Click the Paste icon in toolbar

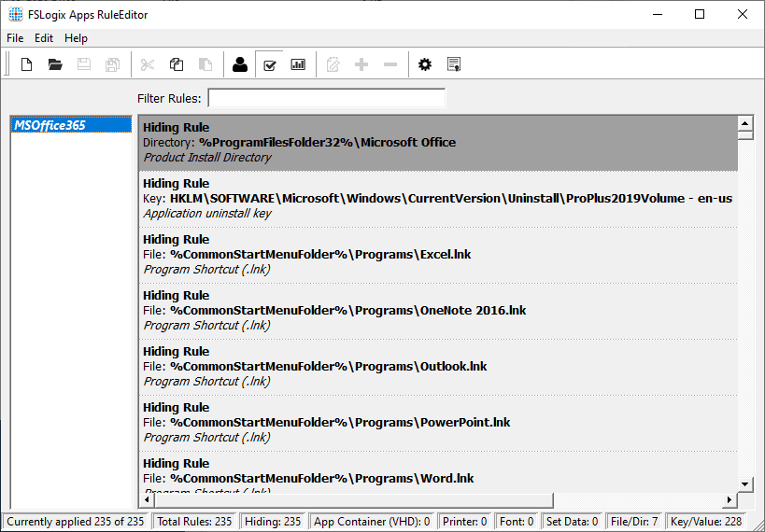tap(205, 64)
